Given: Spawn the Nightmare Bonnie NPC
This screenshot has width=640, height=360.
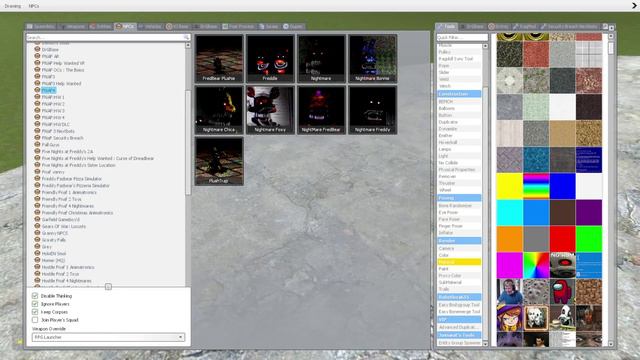Looking at the screenshot, I should tap(373, 58).
